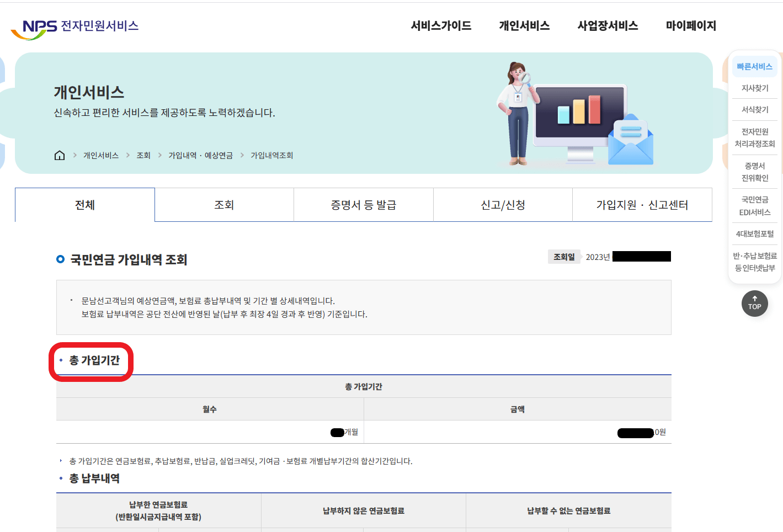Select the 신고/신청 tab

[503, 204]
